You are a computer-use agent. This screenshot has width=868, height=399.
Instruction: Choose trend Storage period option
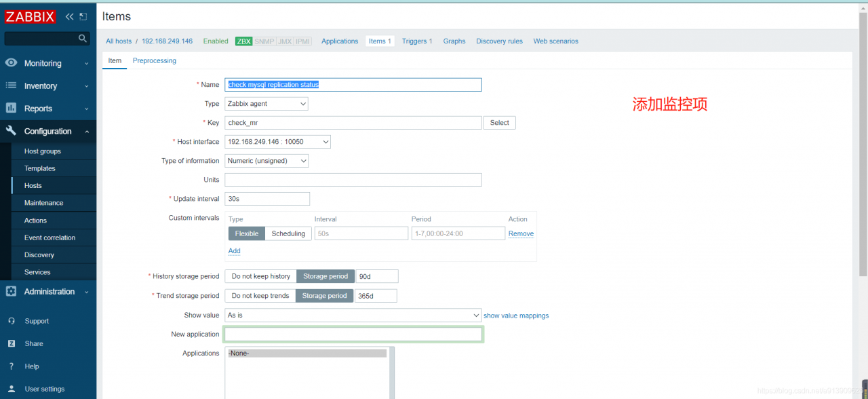click(324, 296)
